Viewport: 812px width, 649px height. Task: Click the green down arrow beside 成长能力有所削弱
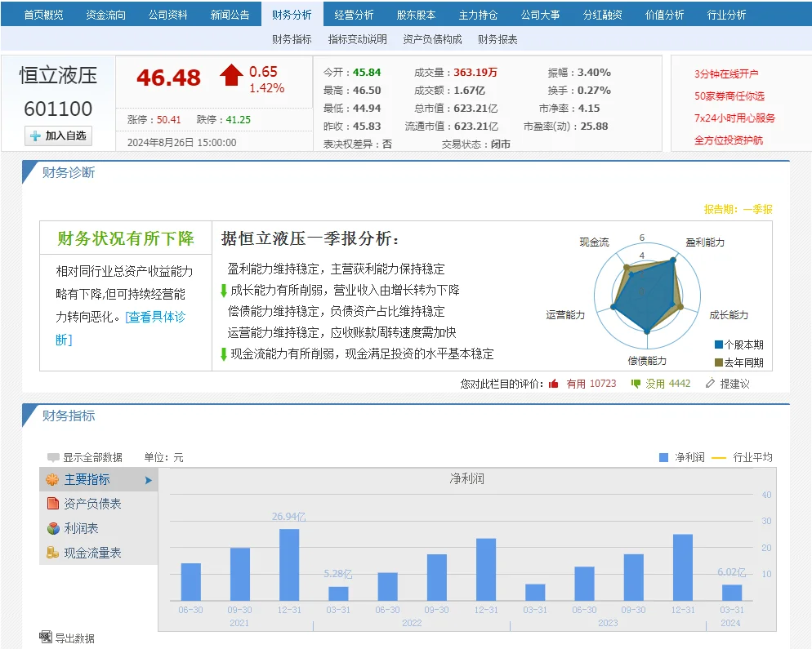(x=224, y=291)
